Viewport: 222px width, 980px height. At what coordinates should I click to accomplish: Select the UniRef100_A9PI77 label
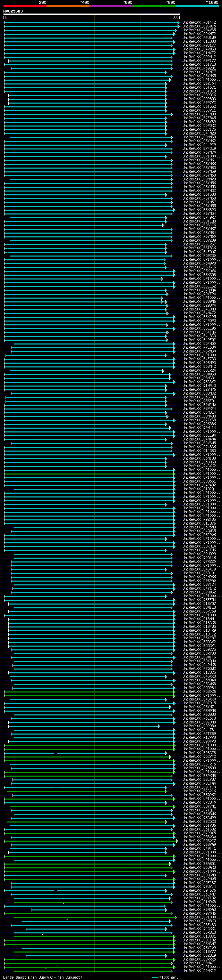pos(199,60)
